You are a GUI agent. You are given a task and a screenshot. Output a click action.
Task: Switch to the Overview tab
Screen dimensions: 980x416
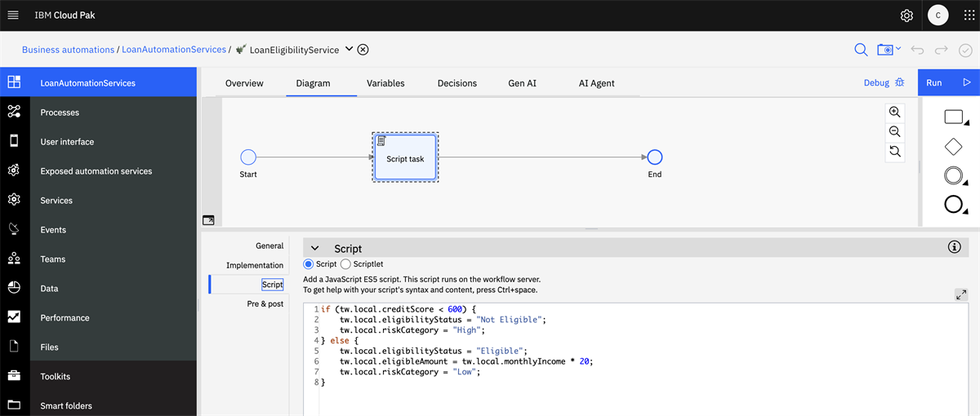(244, 83)
